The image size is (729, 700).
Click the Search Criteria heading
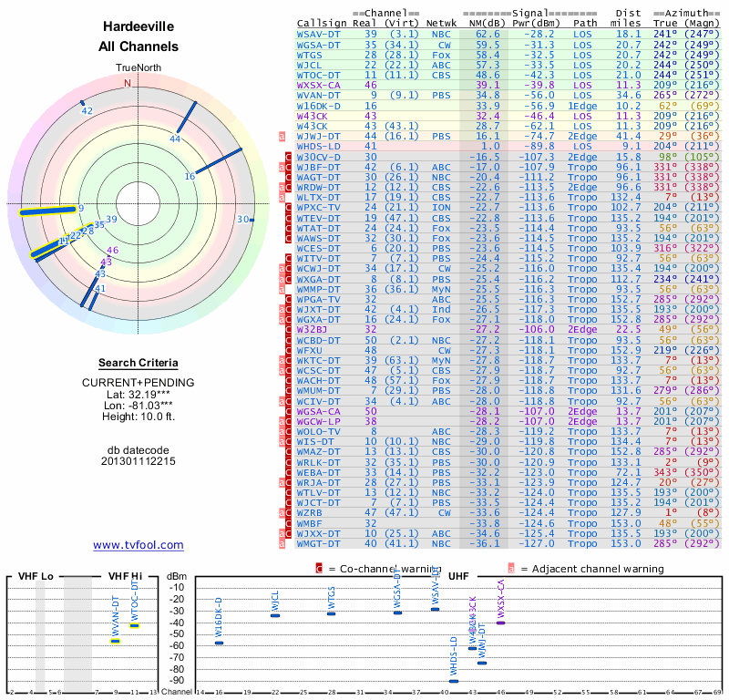[x=139, y=363]
